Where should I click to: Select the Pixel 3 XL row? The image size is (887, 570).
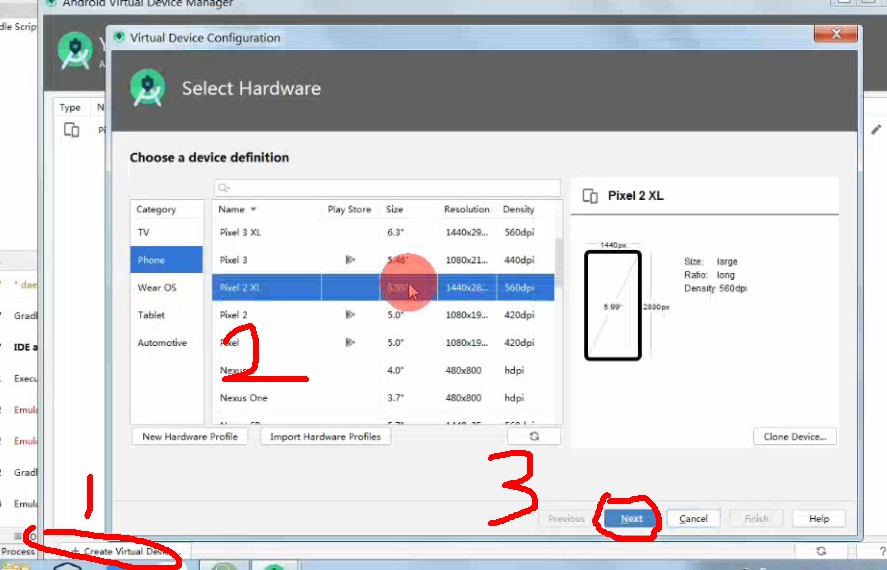pos(384,232)
